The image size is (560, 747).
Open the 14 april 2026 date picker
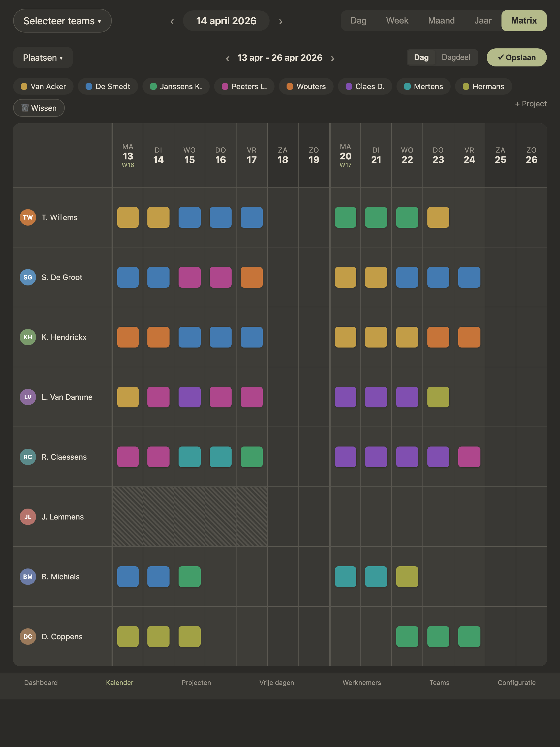click(x=226, y=21)
